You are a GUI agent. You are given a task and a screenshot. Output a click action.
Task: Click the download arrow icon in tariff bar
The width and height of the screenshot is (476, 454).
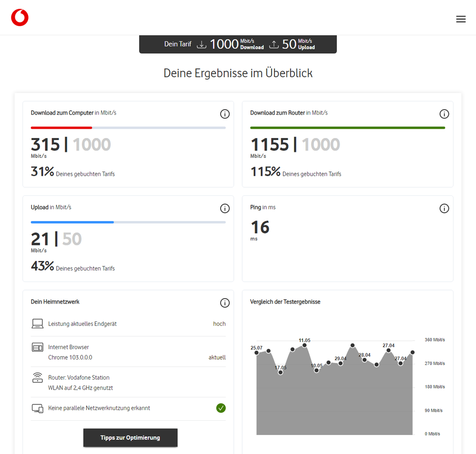[202, 45]
